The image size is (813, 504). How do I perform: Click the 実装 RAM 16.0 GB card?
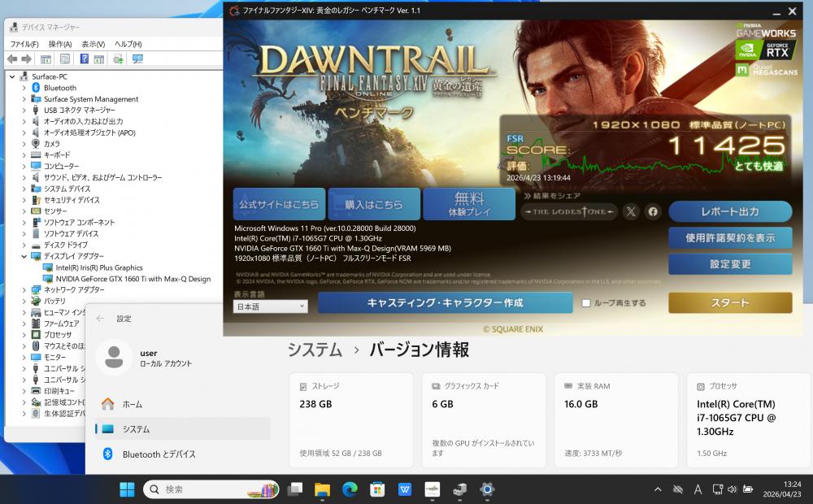pyautogui.click(x=616, y=420)
